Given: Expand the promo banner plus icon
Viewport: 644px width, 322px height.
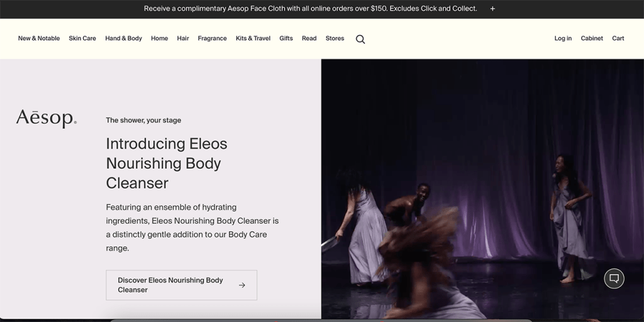Looking at the screenshot, I should 492,9.
